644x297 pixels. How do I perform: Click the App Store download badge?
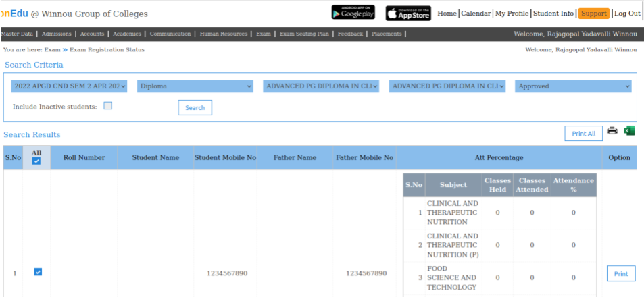408,13
